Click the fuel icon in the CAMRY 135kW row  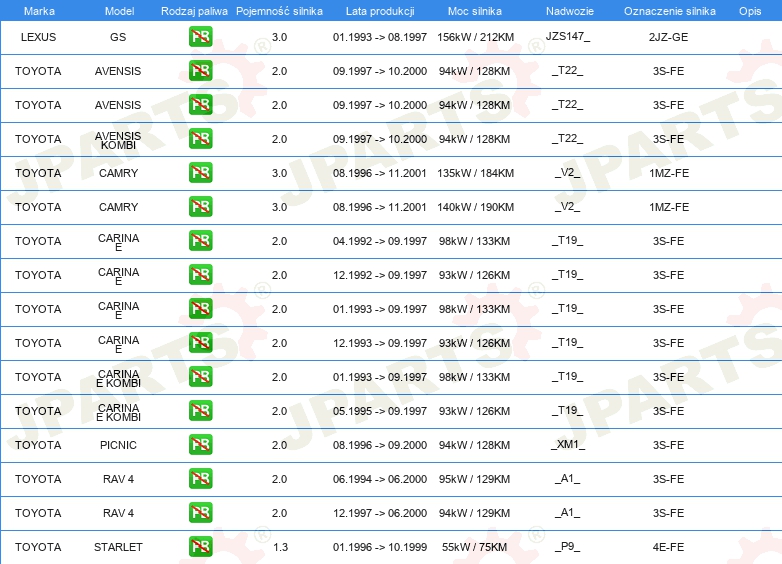(x=200, y=173)
